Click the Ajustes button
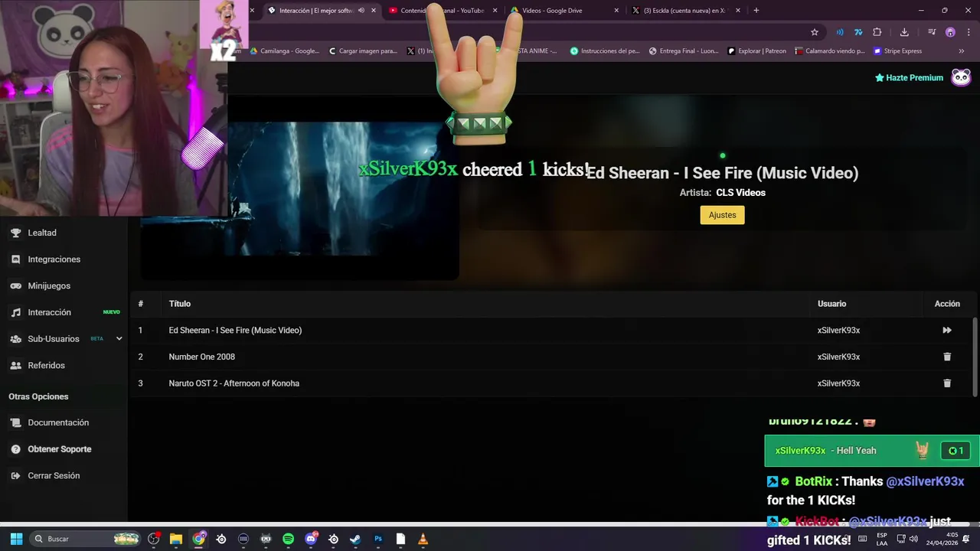This screenshot has height=551, width=980. tap(722, 215)
